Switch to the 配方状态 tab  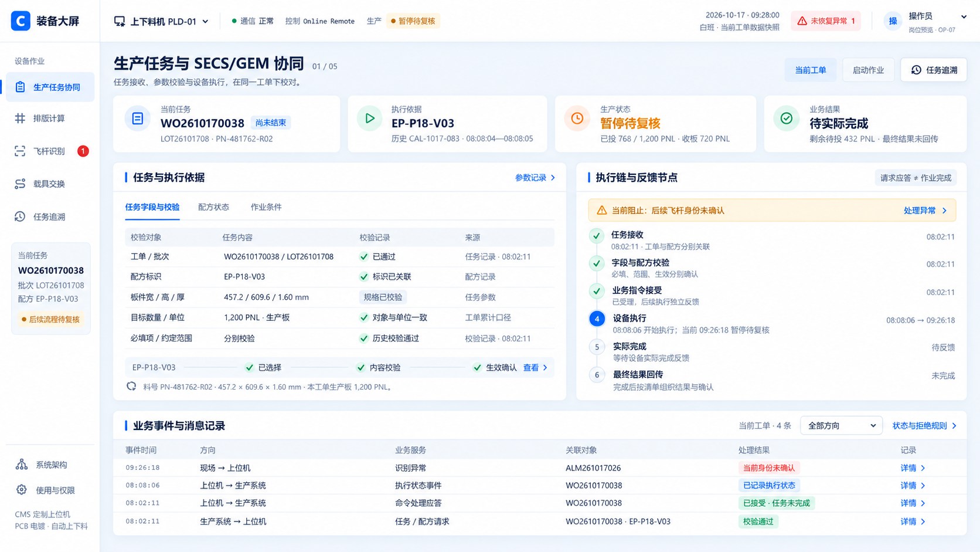click(x=213, y=207)
